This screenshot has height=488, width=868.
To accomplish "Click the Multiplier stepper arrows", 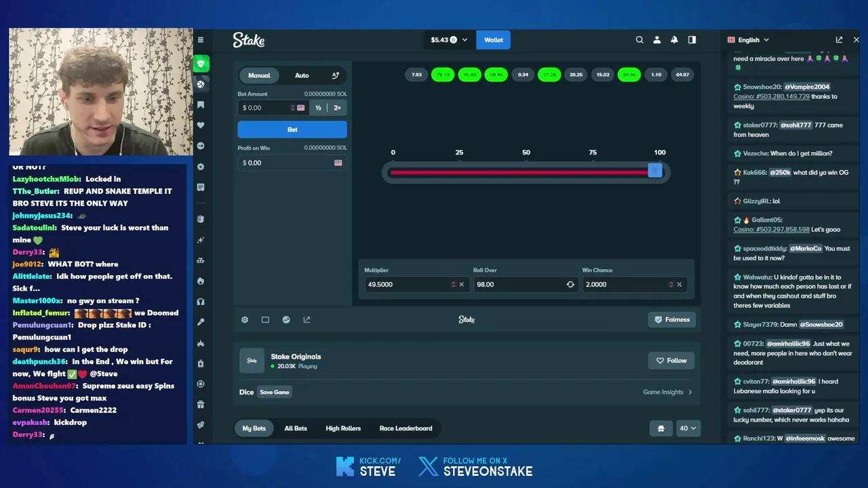I will pos(453,285).
